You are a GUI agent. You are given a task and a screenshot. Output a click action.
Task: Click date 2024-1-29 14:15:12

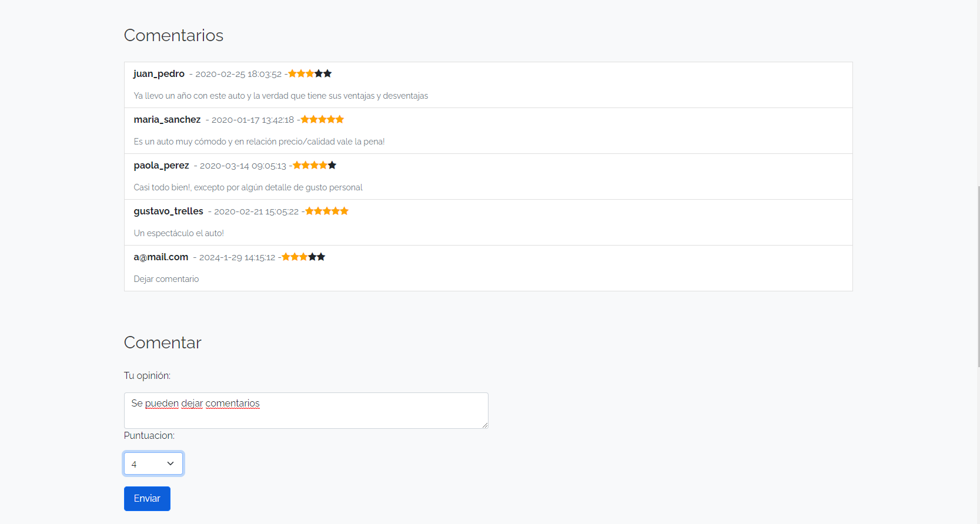click(x=237, y=257)
